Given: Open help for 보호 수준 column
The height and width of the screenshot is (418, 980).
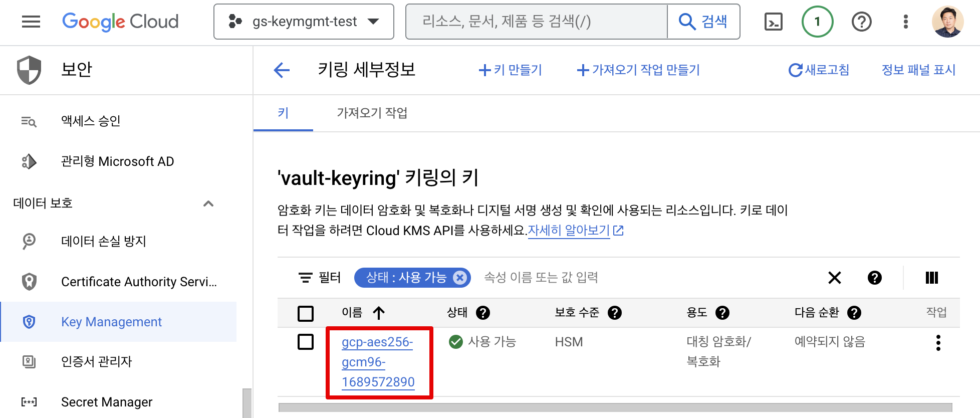Looking at the screenshot, I should [615, 313].
